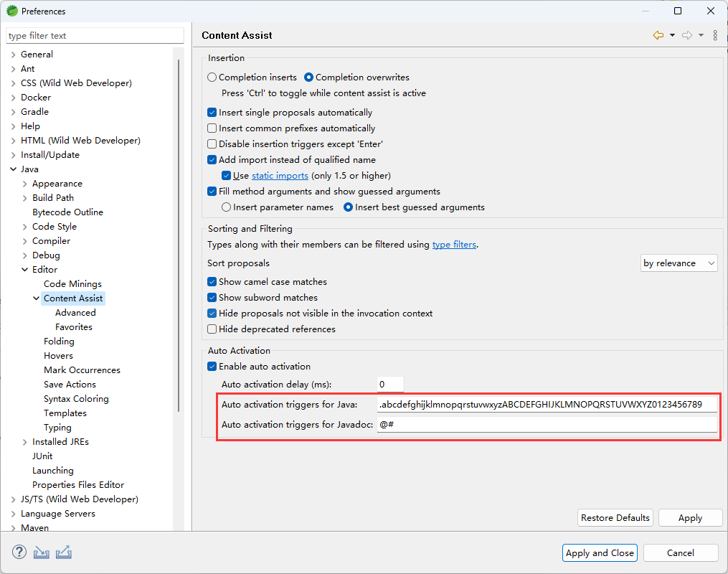Select the Completion inserts radio button
The height and width of the screenshot is (574, 728).
click(212, 77)
